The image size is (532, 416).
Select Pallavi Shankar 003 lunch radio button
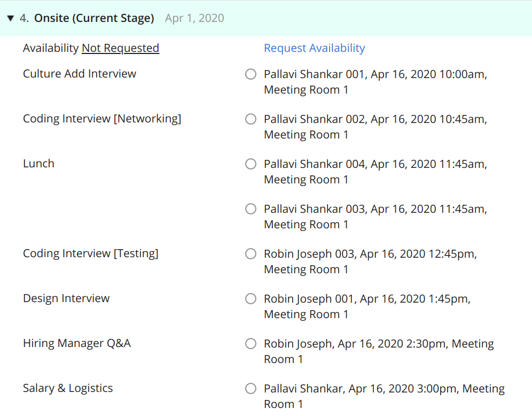(251, 209)
